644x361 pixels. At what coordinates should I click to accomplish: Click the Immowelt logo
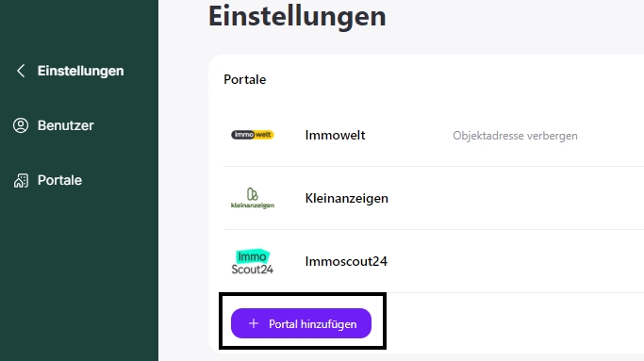pyautogui.click(x=252, y=135)
